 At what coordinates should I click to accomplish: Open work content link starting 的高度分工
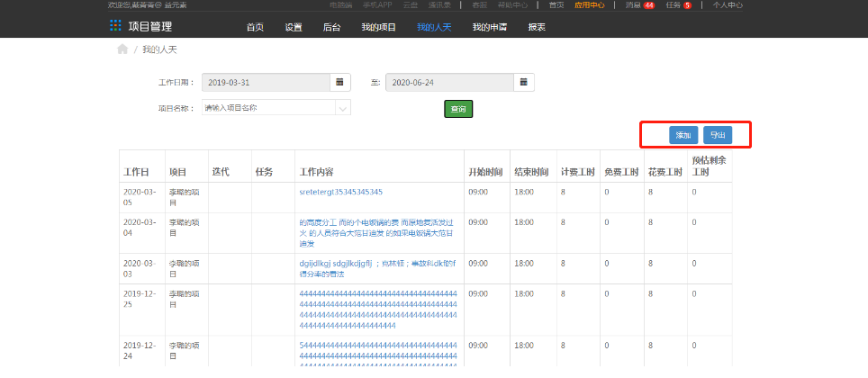pos(376,232)
